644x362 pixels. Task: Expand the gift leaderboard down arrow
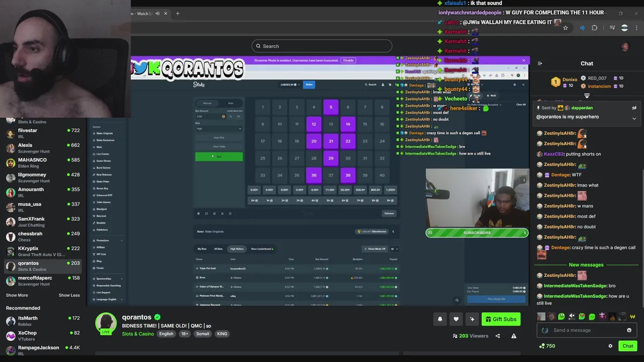587,96
